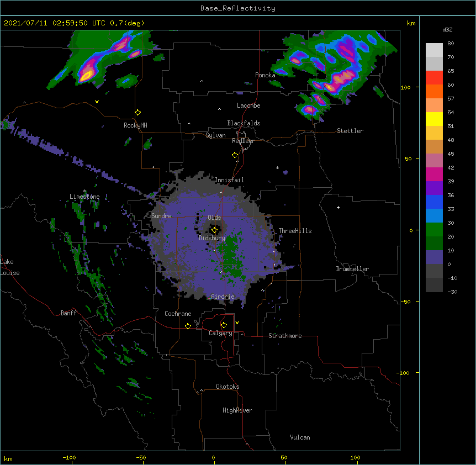Click the -100 tick on the right axis

click(404, 373)
